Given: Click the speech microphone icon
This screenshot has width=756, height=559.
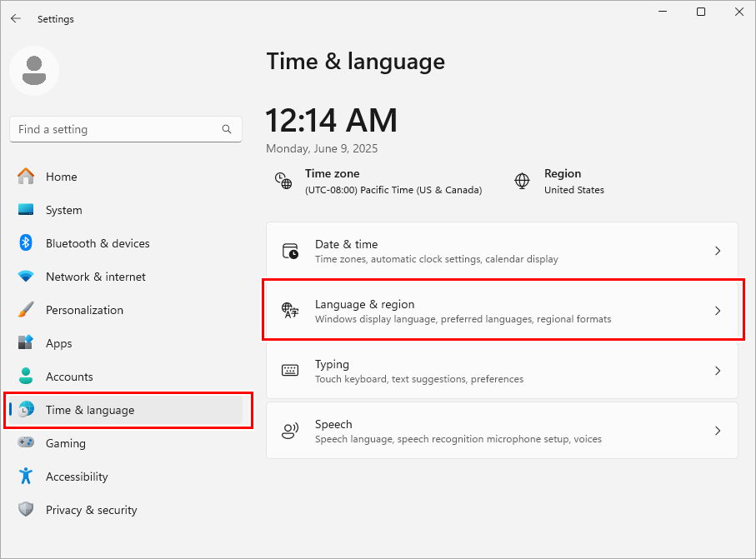Looking at the screenshot, I should click(289, 430).
